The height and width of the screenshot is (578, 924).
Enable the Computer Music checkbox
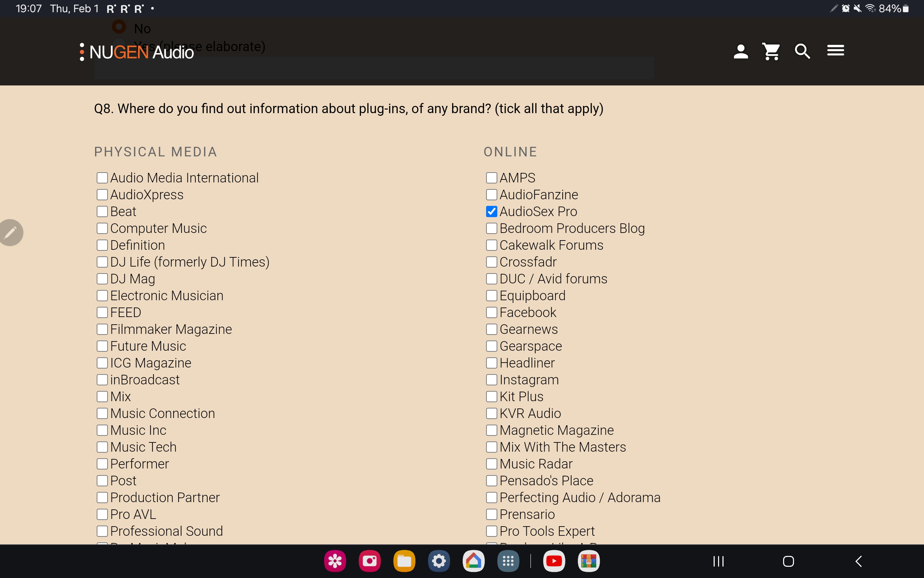pos(102,228)
